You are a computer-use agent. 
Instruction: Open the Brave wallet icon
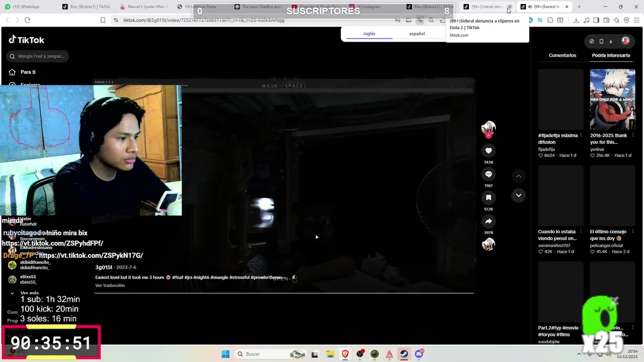[x=606, y=20]
